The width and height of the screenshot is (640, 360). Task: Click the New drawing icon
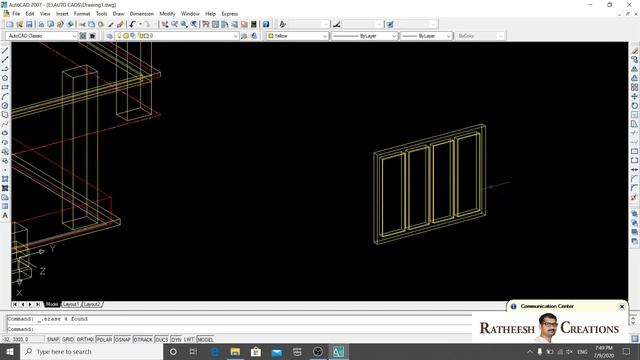[x=10, y=24]
